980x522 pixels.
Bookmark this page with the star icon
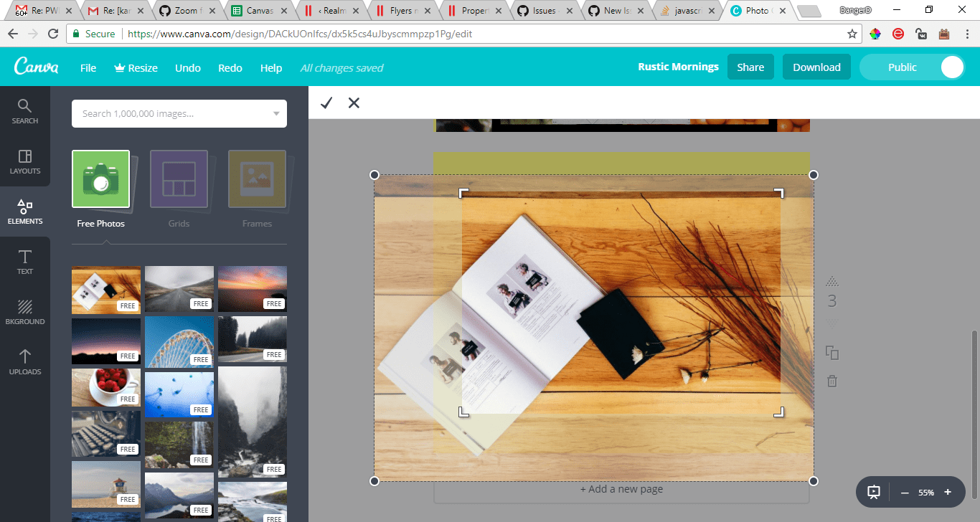point(852,34)
